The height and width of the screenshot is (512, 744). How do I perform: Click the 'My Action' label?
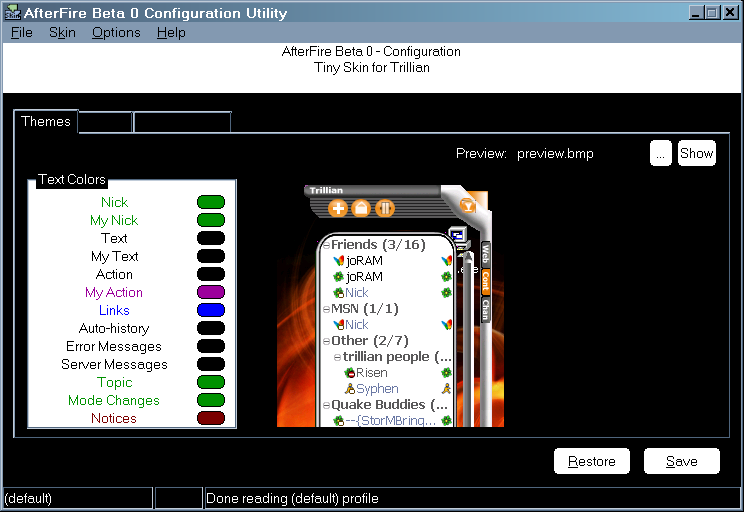[114, 292]
